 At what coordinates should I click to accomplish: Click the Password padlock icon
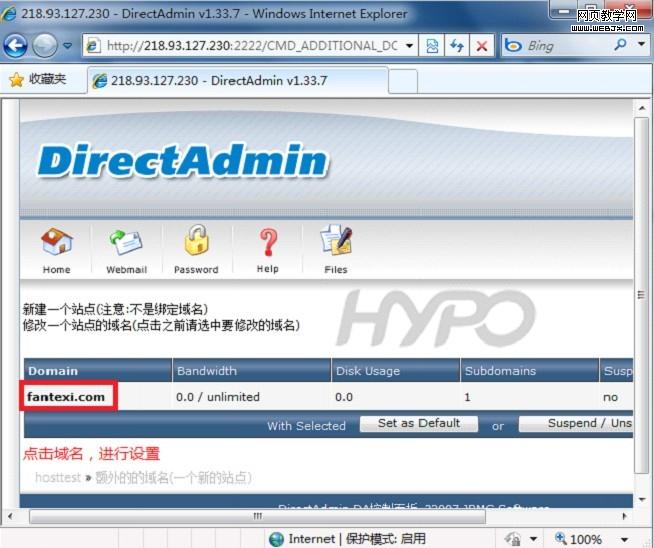click(195, 243)
